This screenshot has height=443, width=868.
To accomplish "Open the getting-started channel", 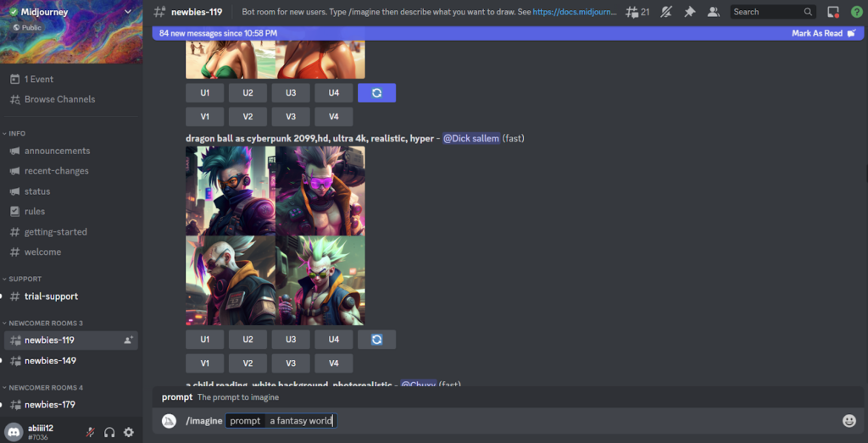I will pos(55,232).
